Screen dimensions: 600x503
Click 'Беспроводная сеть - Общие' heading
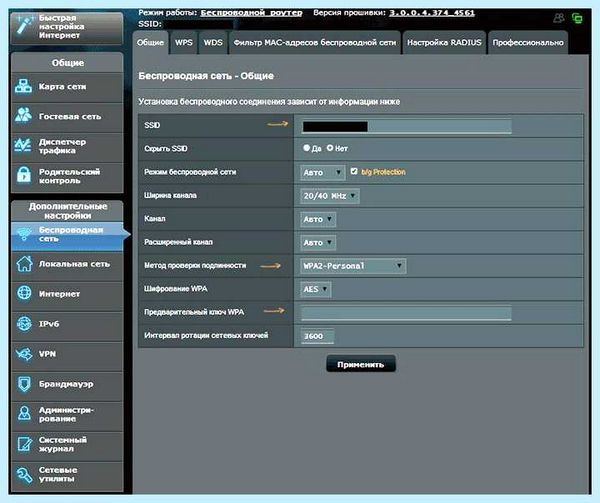tap(206, 76)
